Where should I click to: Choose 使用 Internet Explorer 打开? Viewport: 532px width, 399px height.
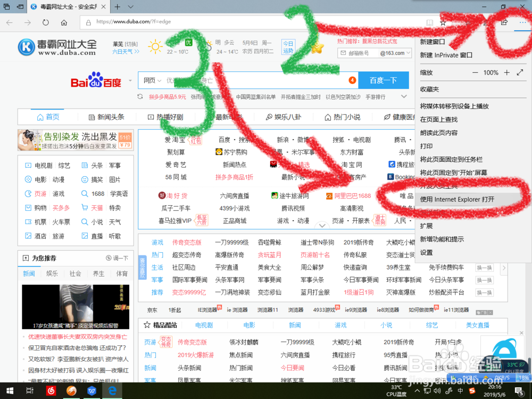(457, 199)
